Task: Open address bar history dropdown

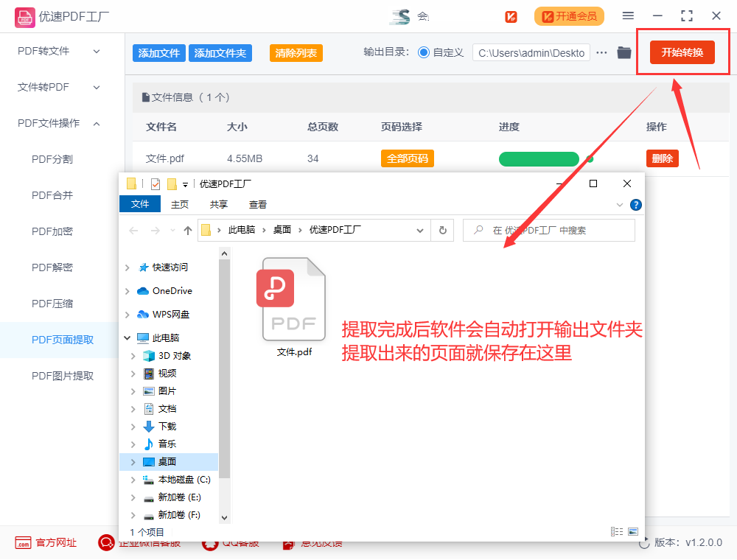Action: tap(420, 231)
